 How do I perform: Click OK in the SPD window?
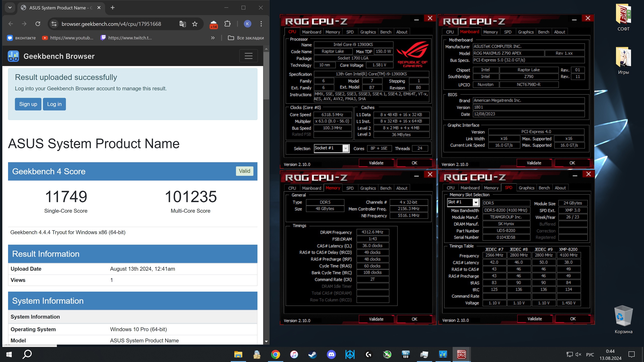click(x=573, y=319)
